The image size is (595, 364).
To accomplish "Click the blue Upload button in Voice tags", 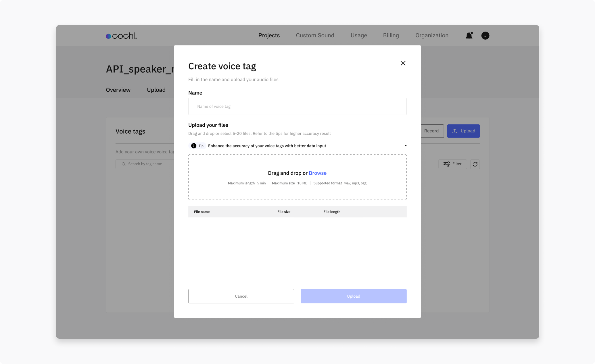I will coord(463,131).
